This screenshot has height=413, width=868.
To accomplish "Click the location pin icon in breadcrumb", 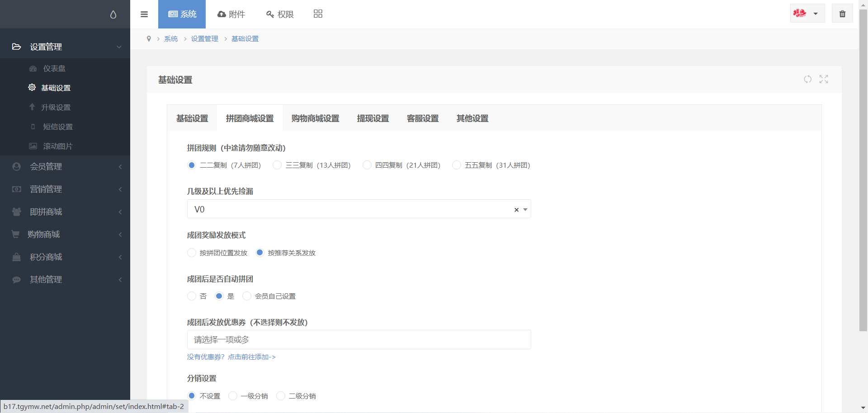I will [x=149, y=39].
